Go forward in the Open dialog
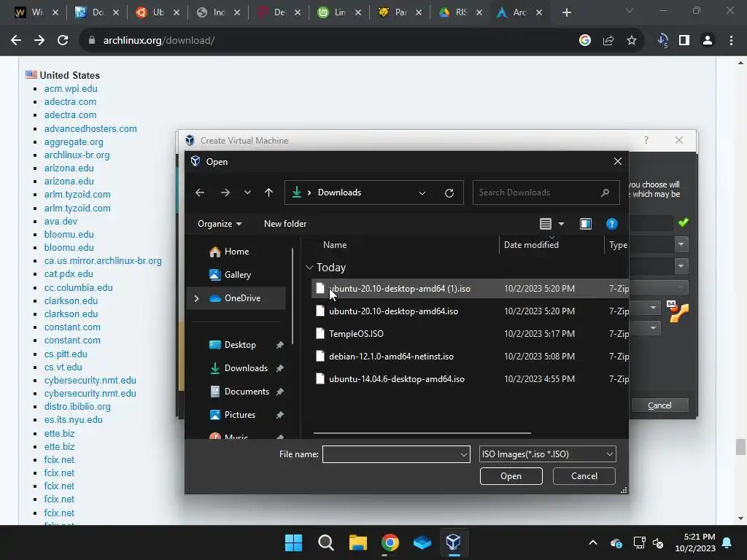 click(225, 192)
